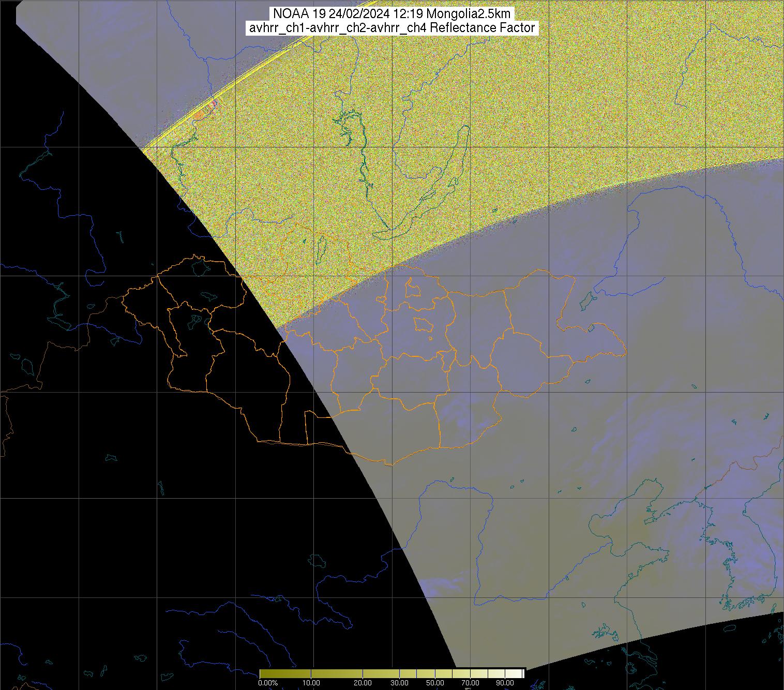This screenshot has height=690, width=784.
Task: Click the avhrr channel Reflectance Factor label
Action: (x=391, y=28)
